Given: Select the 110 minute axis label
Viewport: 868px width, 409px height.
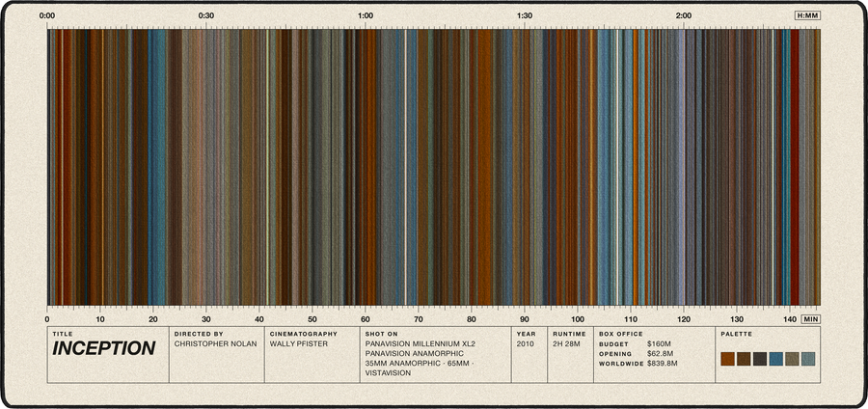Looking at the screenshot, I should [631, 319].
